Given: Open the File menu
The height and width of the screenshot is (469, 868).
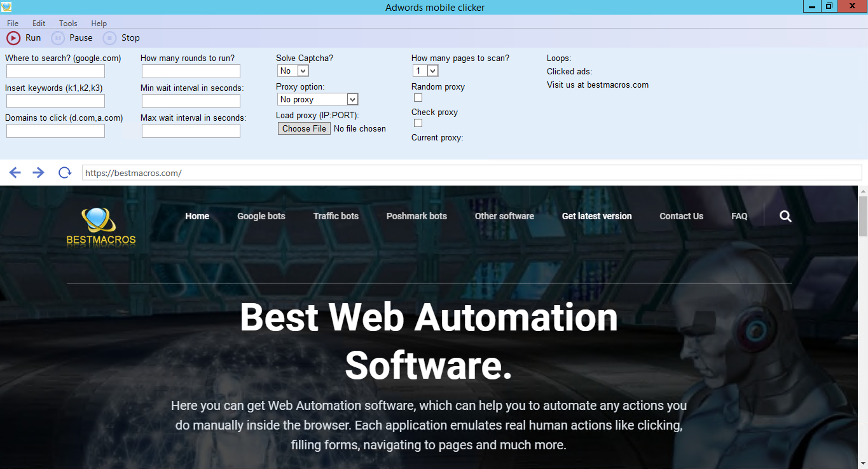Looking at the screenshot, I should pyautogui.click(x=13, y=24).
